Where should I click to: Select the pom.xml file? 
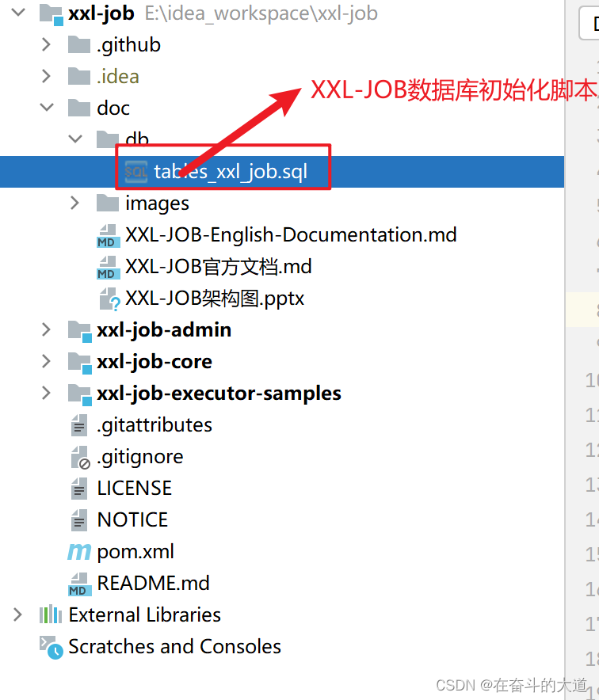135,553
